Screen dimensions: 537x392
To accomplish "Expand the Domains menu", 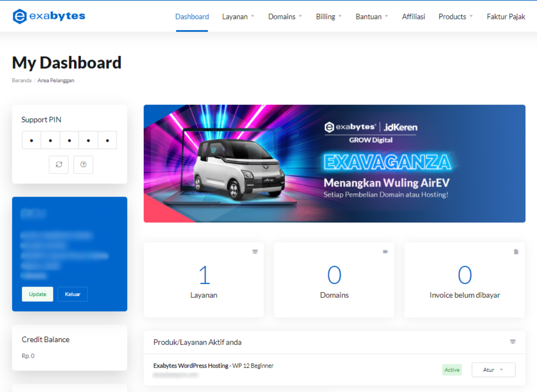I will pyautogui.click(x=285, y=17).
